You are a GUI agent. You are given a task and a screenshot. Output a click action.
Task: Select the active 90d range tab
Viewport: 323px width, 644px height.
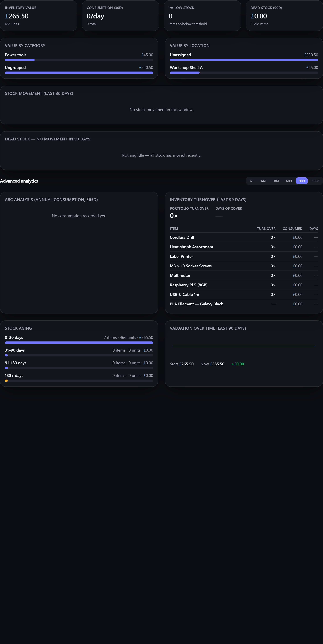click(x=302, y=181)
